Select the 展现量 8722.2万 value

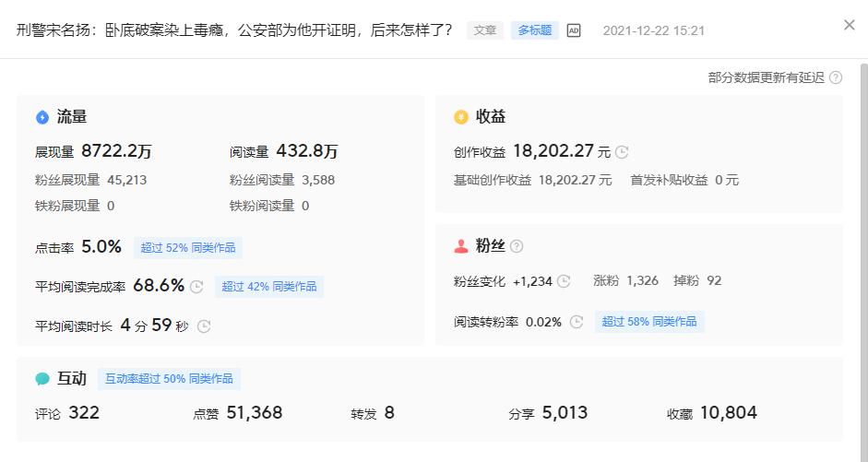point(116,151)
